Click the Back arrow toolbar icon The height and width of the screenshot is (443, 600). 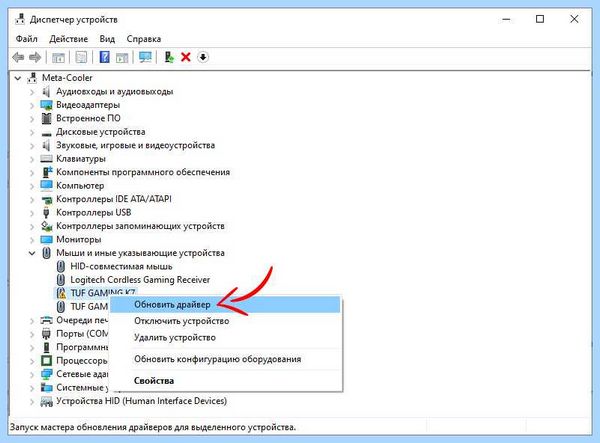click(x=18, y=57)
